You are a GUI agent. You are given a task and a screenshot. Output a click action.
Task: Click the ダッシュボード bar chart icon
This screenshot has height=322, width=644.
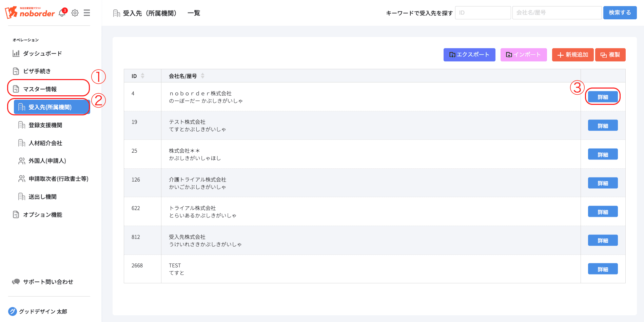(x=16, y=53)
